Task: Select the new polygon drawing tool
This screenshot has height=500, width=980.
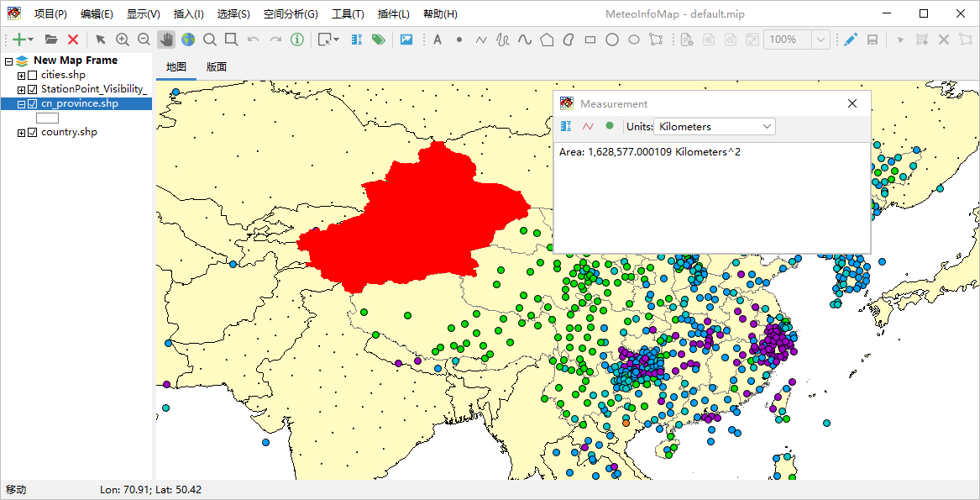Action: click(547, 39)
